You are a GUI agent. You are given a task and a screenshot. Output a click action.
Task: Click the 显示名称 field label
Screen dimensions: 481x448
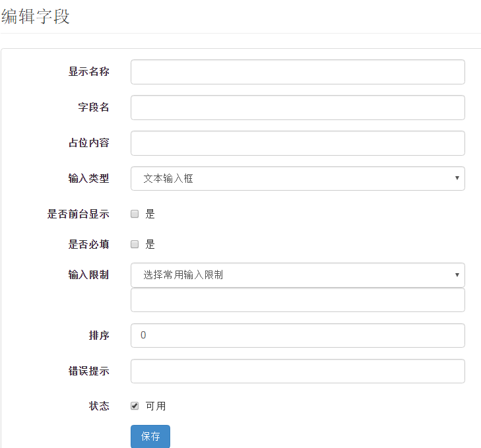[x=88, y=72]
